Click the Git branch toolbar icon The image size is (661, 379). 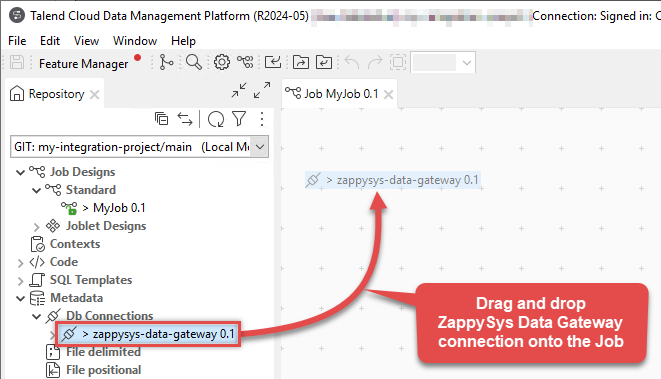tap(166, 62)
